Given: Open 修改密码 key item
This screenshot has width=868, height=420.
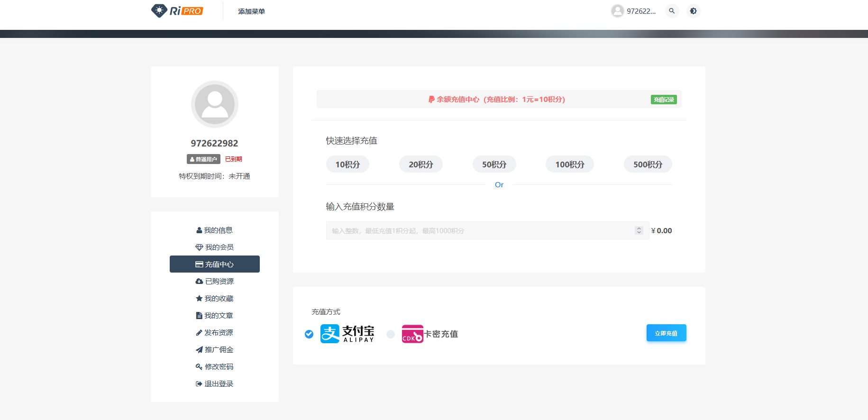Looking at the screenshot, I should click(x=214, y=367).
